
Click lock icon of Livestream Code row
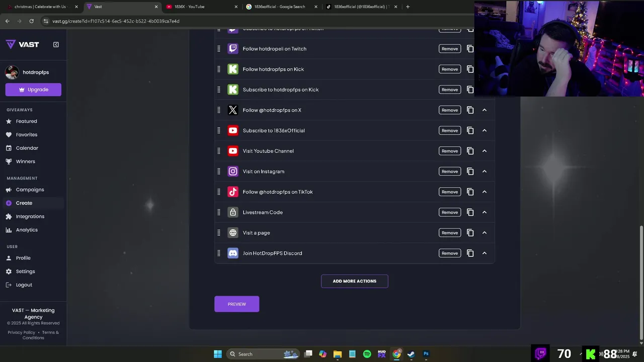[x=232, y=212]
